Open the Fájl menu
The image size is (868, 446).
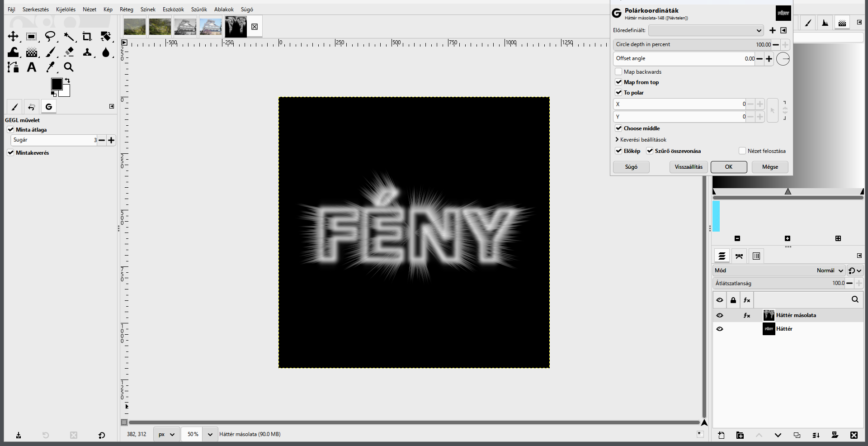(11, 9)
